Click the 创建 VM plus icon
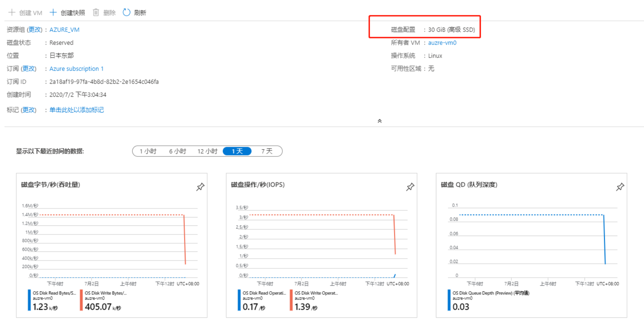Viewport: 644px width, 330px height. click(x=12, y=13)
